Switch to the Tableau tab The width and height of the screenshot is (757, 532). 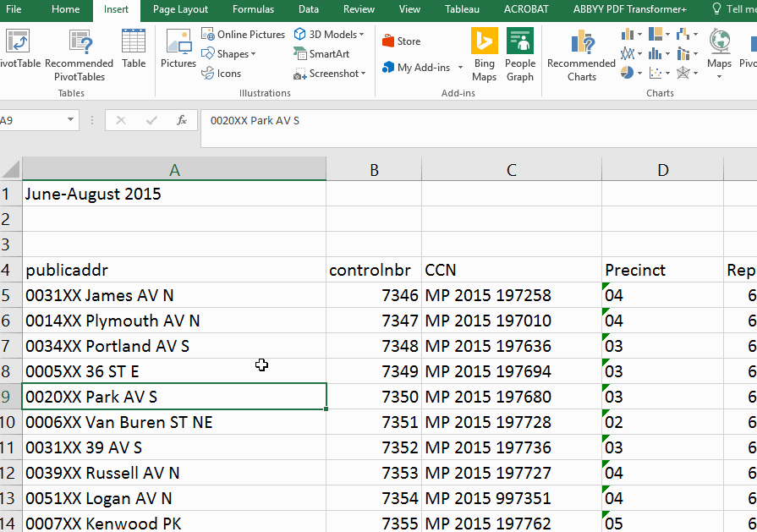pyautogui.click(x=462, y=9)
